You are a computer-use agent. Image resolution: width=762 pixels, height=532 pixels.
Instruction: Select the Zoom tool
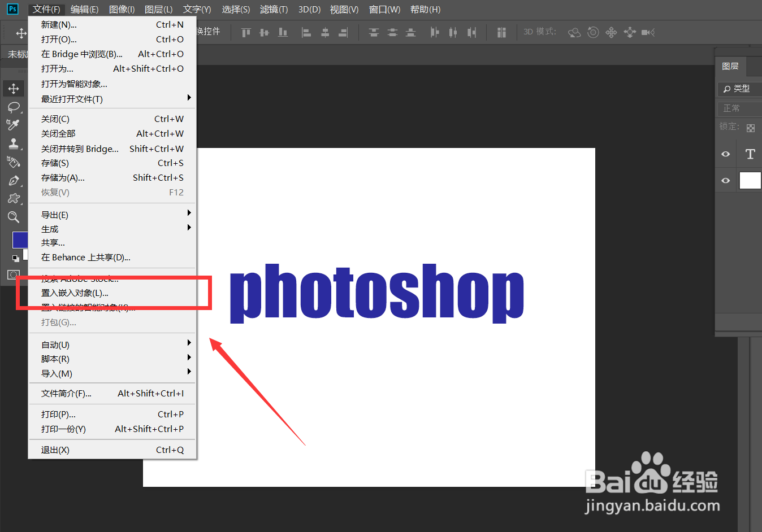pos(14,217)
